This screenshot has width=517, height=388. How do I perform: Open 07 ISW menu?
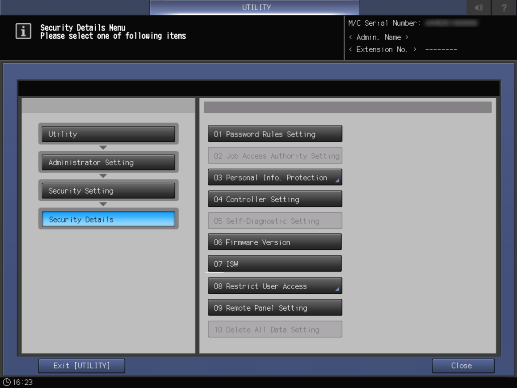[x=275, y=264]
